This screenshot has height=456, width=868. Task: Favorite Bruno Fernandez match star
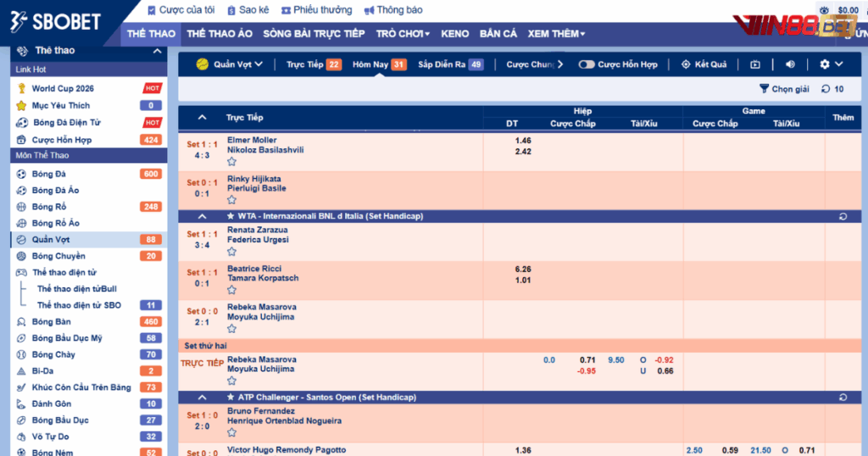tap(231, 433)
